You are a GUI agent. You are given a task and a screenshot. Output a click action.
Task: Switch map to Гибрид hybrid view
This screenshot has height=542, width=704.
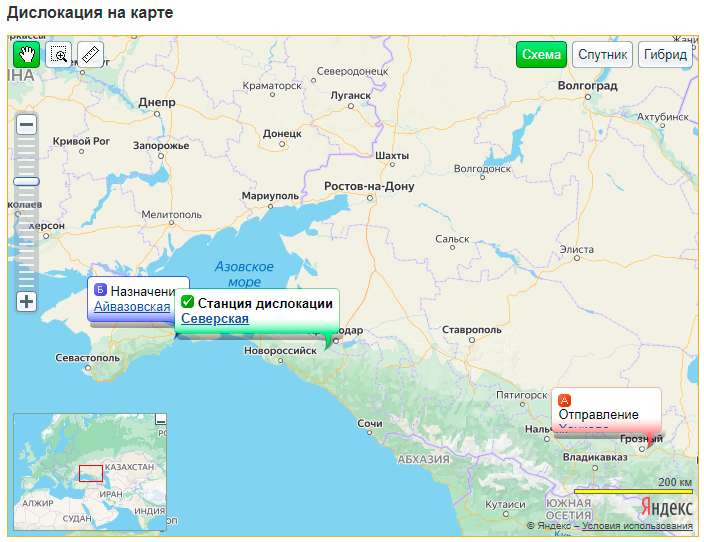pyautogui.click(x=666, y=54)
